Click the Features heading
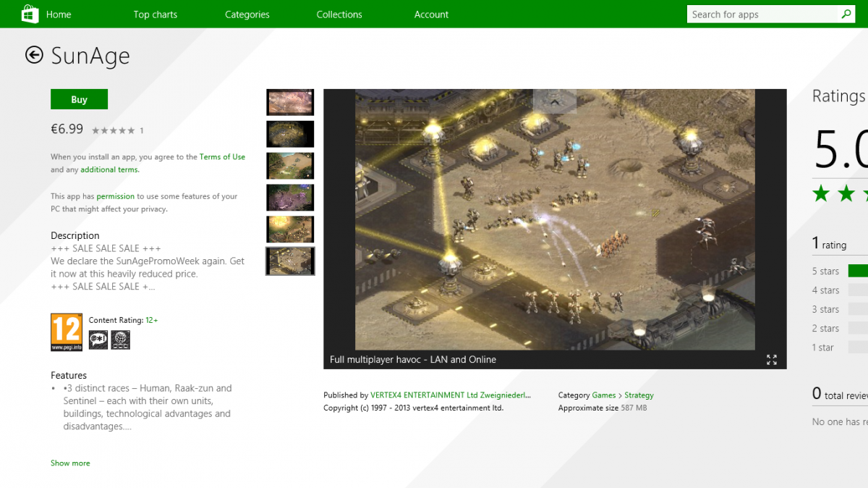This screenshot has height=488, width=868. (x=69, y=375)
